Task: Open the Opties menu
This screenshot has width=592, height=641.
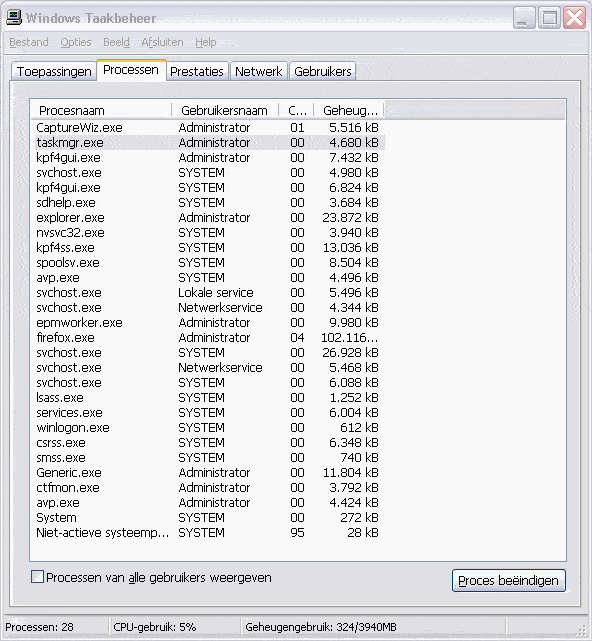Action: (x=76, y=42)
